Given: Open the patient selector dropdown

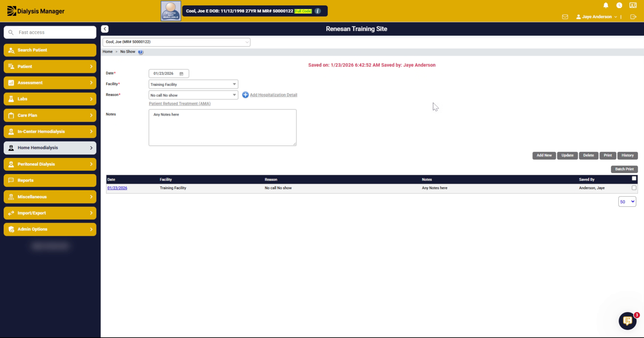Looking at the screenshot, I should pos(176,42).
